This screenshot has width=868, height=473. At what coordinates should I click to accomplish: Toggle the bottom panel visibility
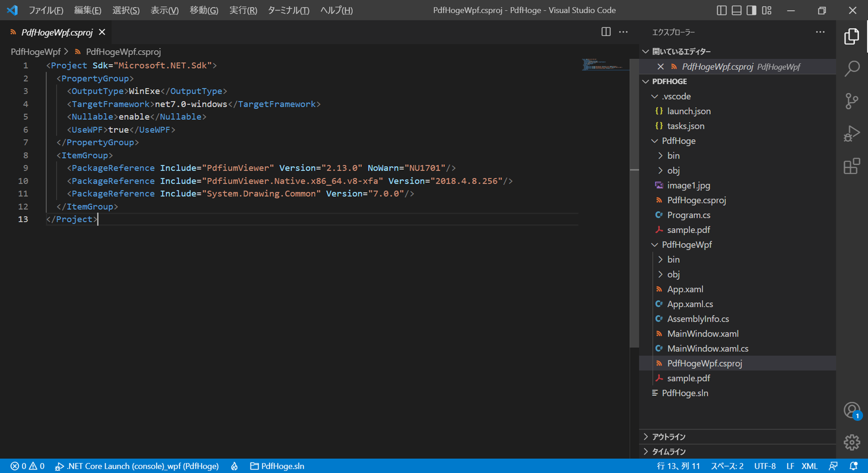coord(736,10)
